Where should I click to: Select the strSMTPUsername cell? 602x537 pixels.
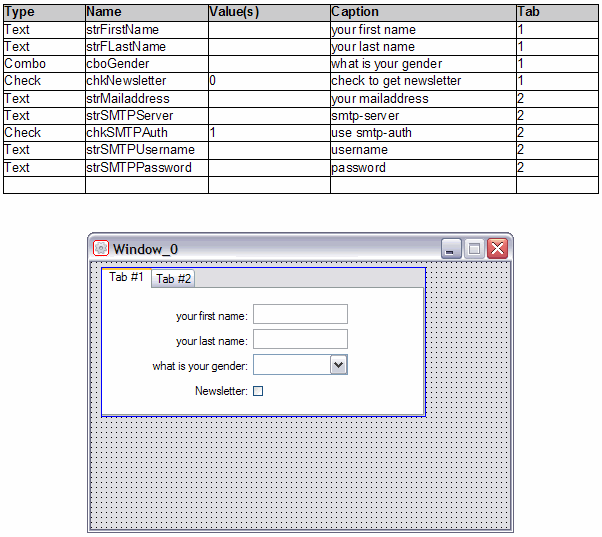click(147, 150)
